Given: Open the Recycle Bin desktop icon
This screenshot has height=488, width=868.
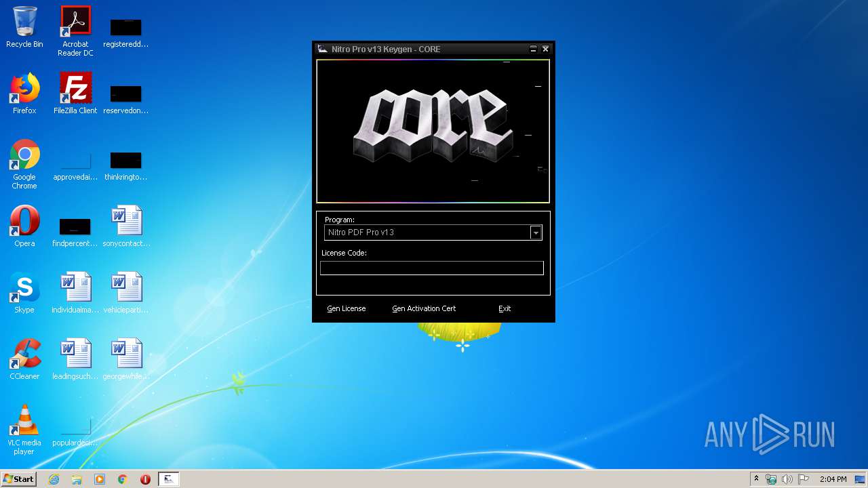Looking at the screenshot, I should (24, 27).
